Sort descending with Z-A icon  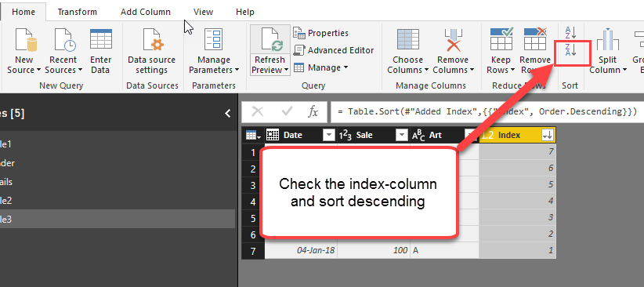pyautogui.click(x=571, y=50)
